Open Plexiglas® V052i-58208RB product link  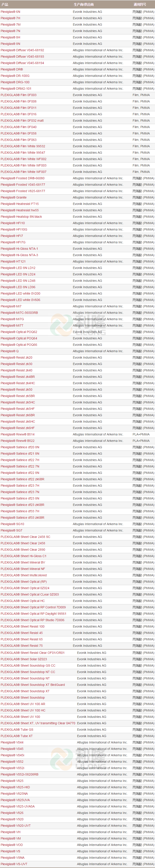19,774
